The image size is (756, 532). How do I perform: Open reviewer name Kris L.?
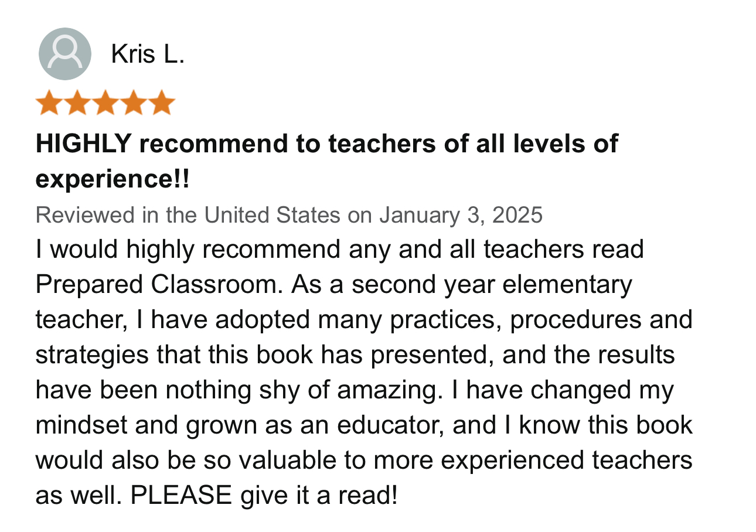click(x=148, y=54)
